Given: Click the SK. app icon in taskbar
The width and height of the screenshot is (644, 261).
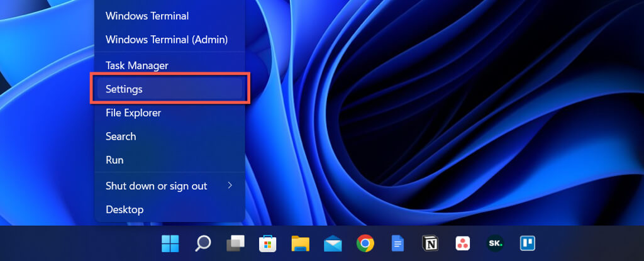Looking at the screenshot, I should coord(495,243).
